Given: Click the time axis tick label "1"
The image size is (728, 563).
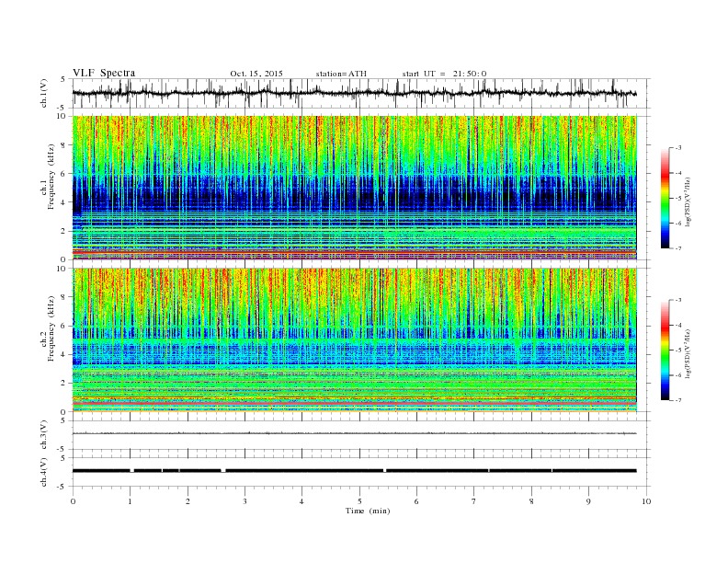Looking at the screenshot, I should click(130, 501).
